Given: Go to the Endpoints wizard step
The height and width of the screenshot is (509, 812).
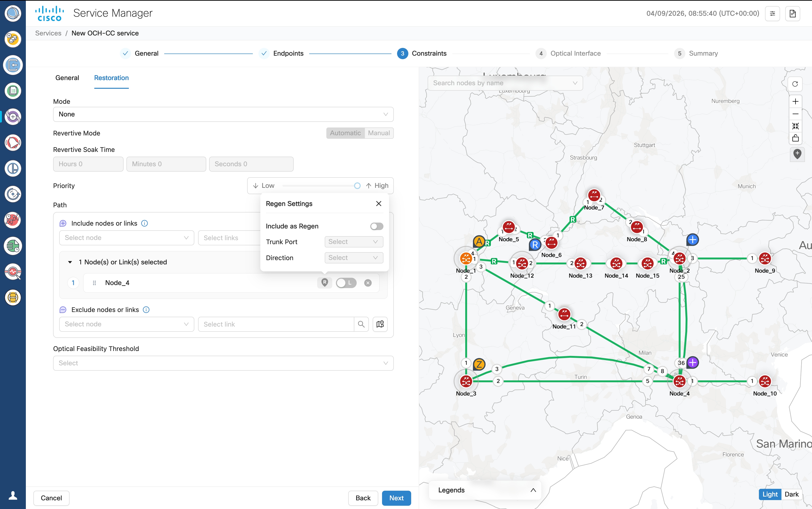Looking at the screenshot, I should coord(288,53).
